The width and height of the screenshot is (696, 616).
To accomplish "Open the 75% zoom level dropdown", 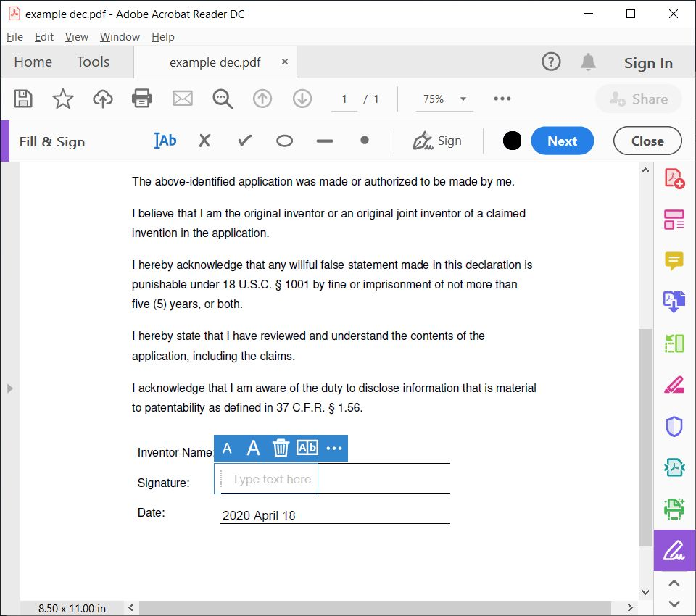I will (444, 99).
